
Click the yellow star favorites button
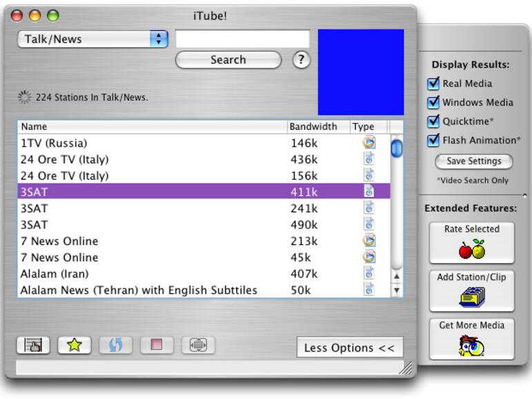75,345
